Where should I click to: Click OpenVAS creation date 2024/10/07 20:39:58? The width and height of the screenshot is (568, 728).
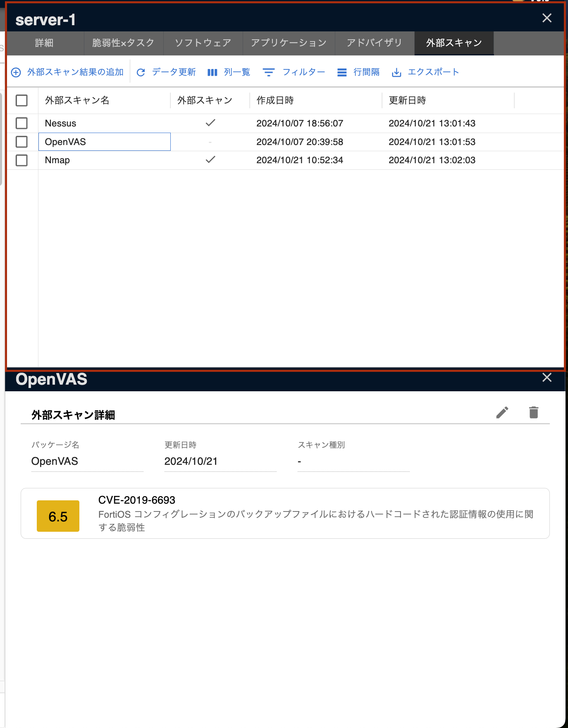[x=300, y=142]
